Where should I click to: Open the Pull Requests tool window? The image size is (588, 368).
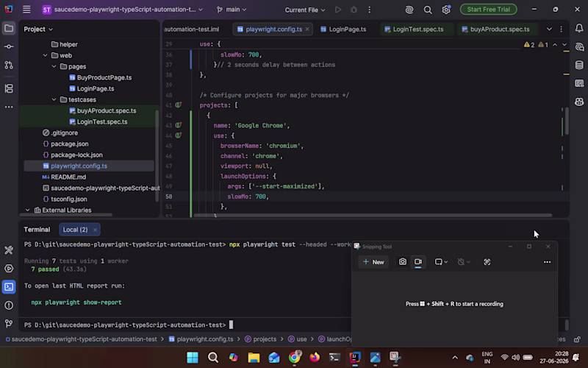coord(9,65)
